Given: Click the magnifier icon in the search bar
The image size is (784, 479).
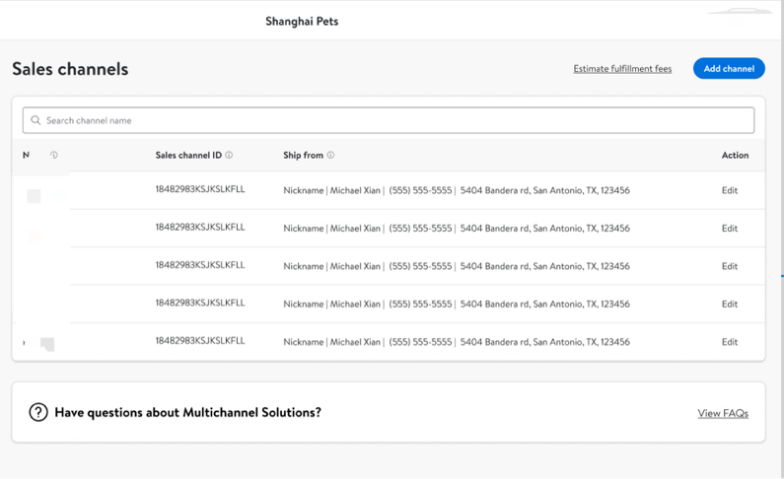Looking at the screenshot, I should pos(36,121).
